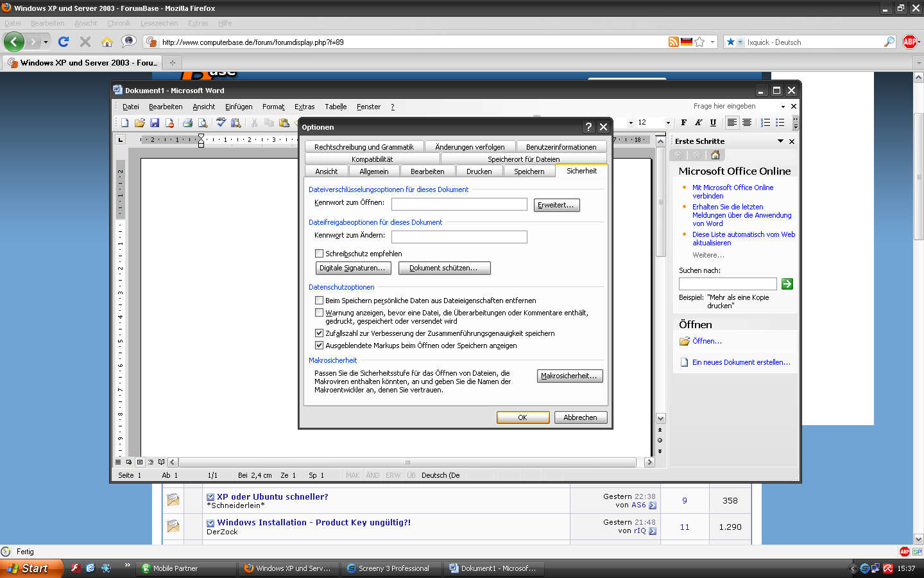
Task: Click the Center align icon in Word
Action: coord(746,123)
